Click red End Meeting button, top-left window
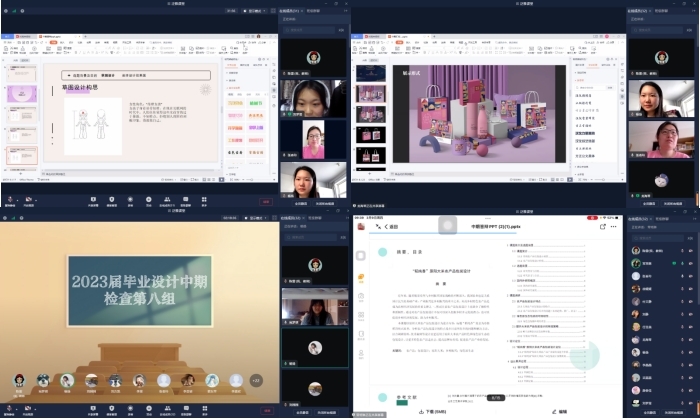Viewport: 700px width, 419px height. 266,202
